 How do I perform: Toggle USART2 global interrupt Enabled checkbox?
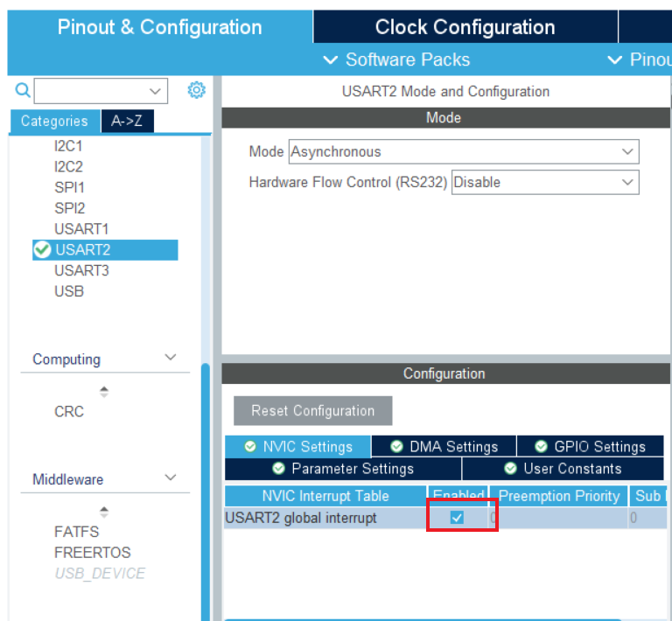(457, 518)
